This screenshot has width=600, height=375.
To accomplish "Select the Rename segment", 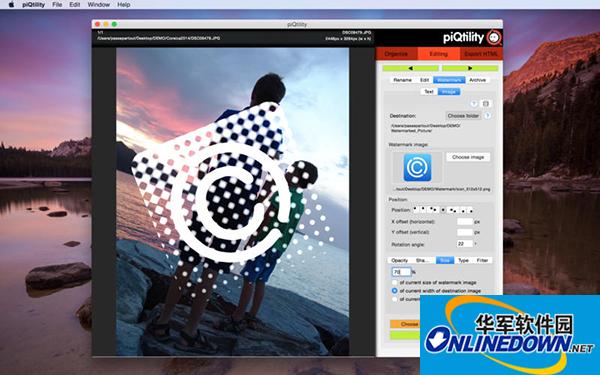I will pos(403,80).
